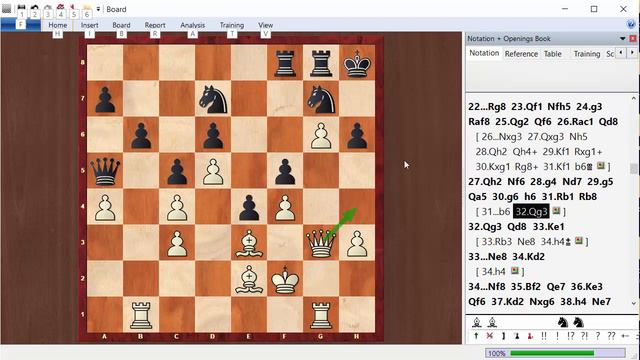Annotate move with single exclamation !
Screen dimensions: 640x360
tap(558, 336)
